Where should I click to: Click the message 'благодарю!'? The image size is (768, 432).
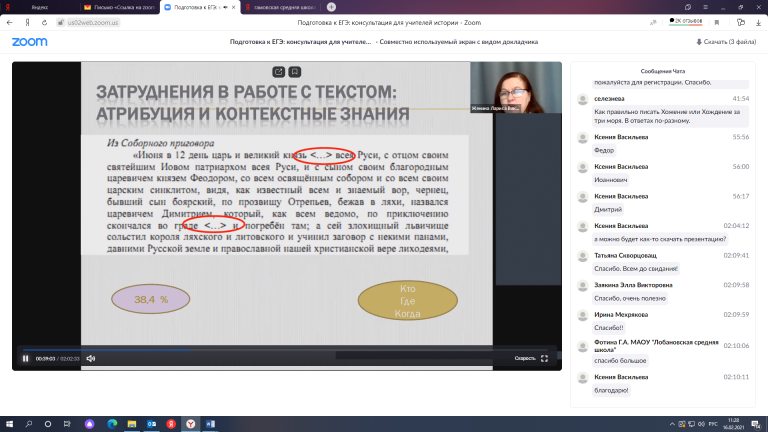pyautogui.click(x=611, y=390)
